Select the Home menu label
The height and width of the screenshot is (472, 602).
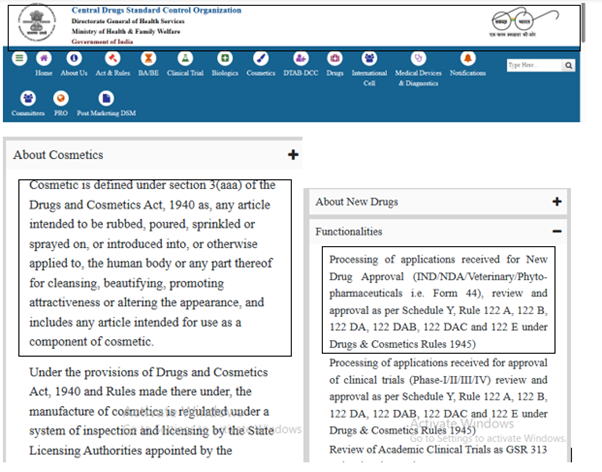coord(44,73)
